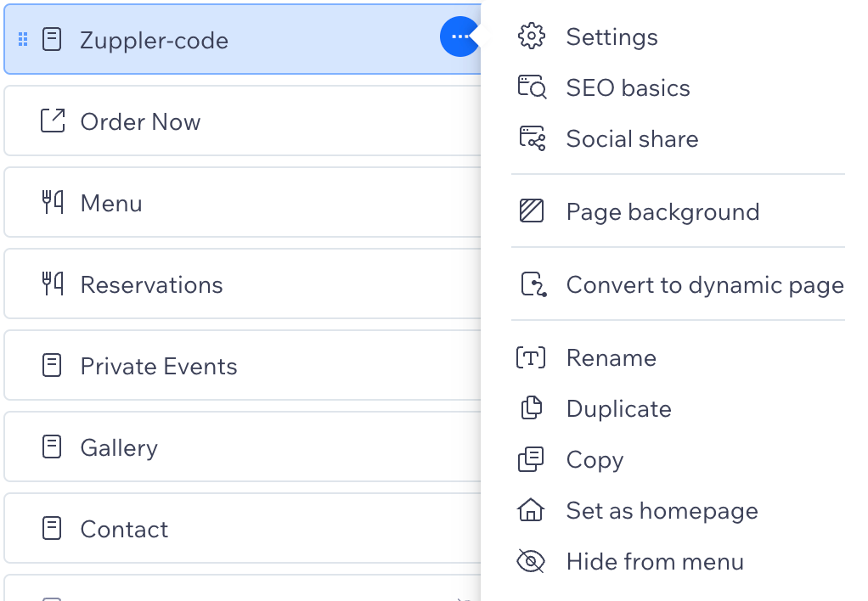
Task: Click the page icon beside Private Events
Action: click(52, 365)
